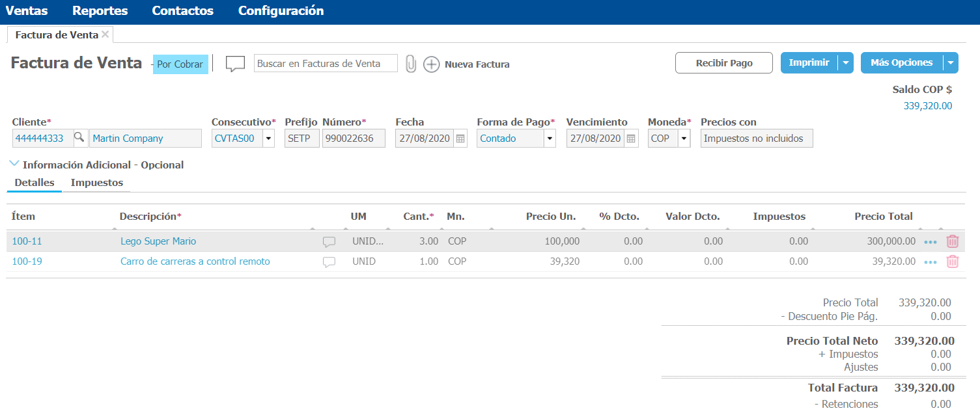
Task: Click the plus icon for Nueva Factura
Action: pyautogui.click(x=431, y=64)
